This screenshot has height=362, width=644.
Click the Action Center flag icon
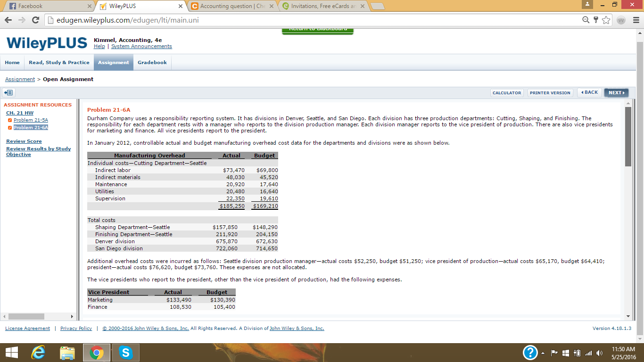555,353
